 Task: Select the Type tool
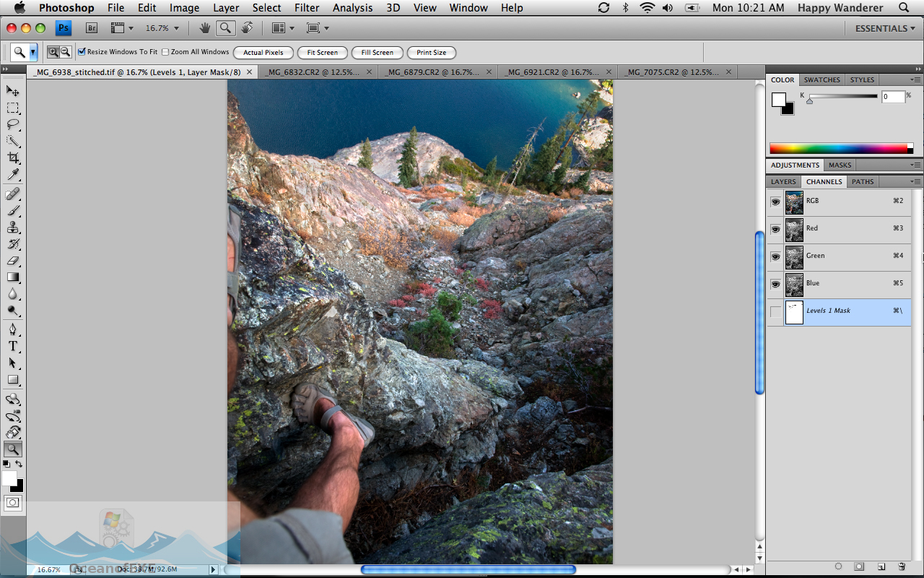13,346
